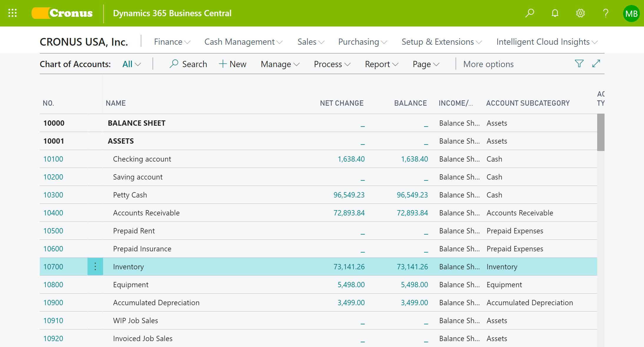This screenshot has width=644, height=347.
Task: Select the WIP Job Sales name cell
Action: point(135,321)
